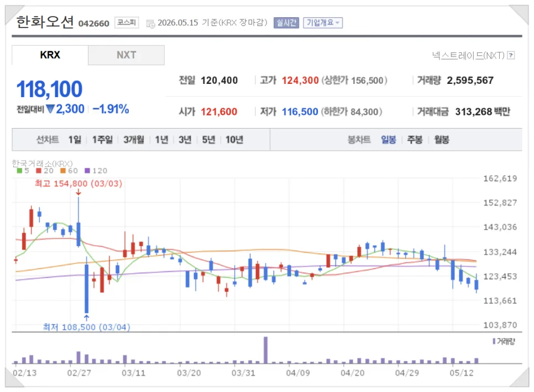
Task: Click the calendar clock icon beside the date
Action: click(x=150, y=24)
